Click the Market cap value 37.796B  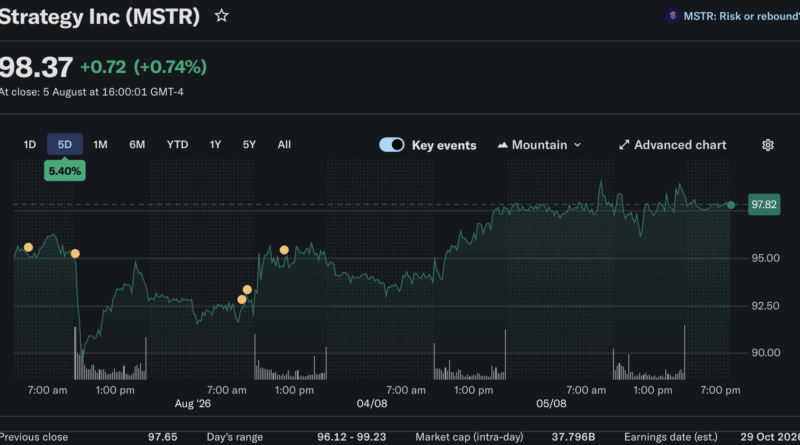point(573,437)
